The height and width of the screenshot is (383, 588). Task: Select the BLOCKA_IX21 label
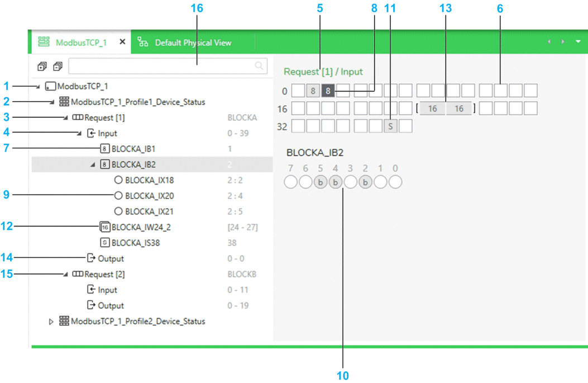[149, 212]
